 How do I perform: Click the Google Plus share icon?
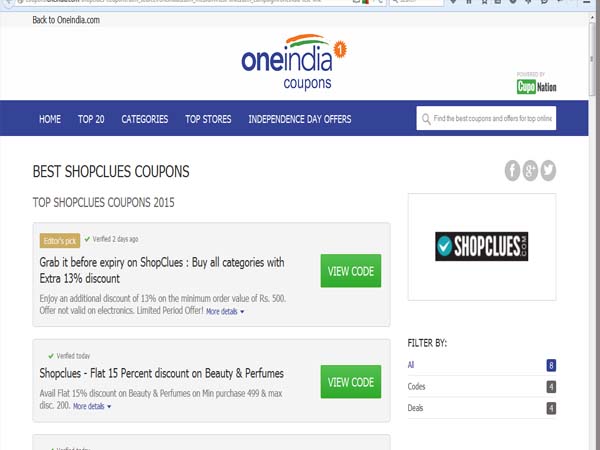tap(531, 170)
